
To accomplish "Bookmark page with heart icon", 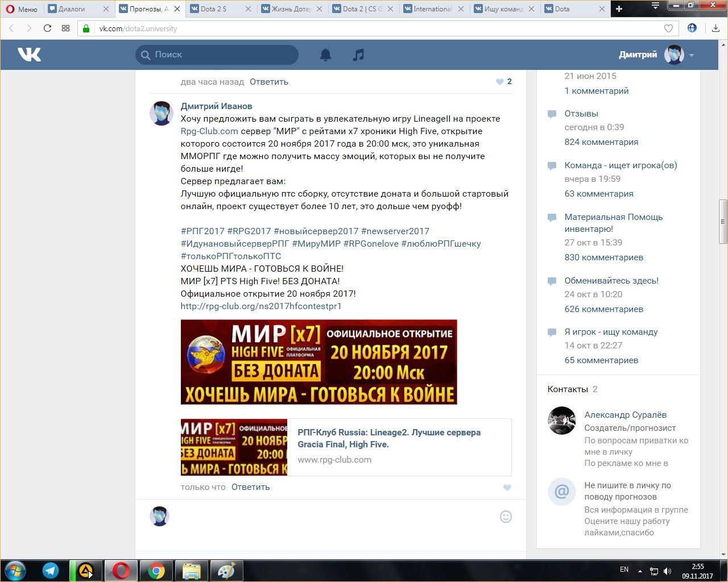I will coord(669,28).
